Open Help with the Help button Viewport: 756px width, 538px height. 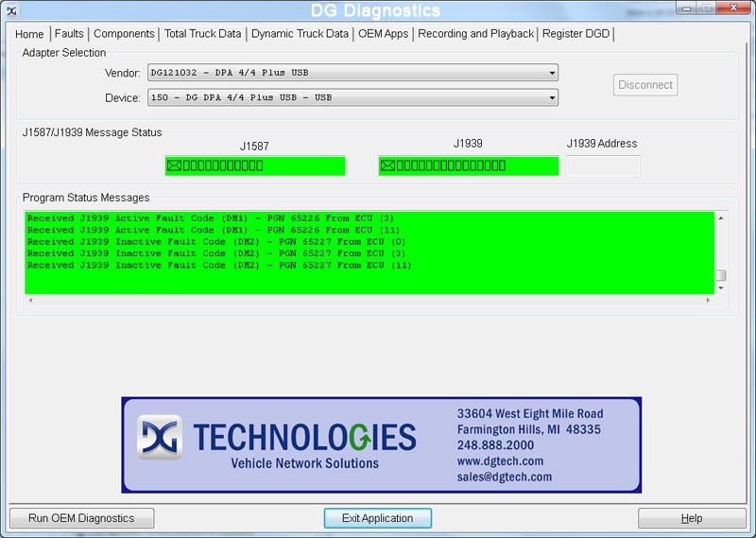(692, 518)
